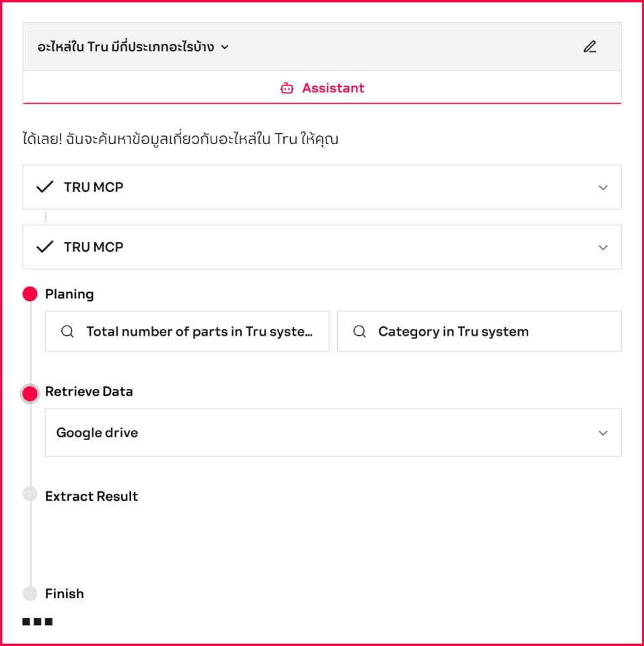The image size is (644, 646).
Task: Click the Retrieve Data step label
Action: click(89, 392)
